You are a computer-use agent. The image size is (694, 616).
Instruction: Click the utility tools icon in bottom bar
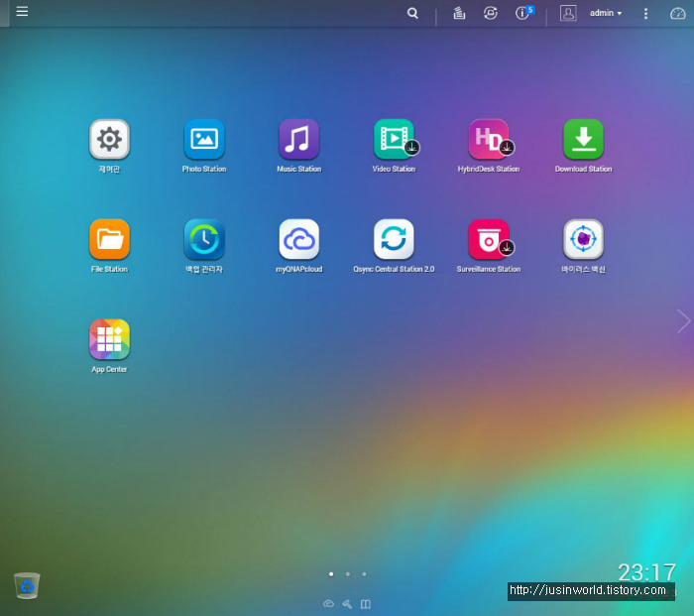click(347, 603)
